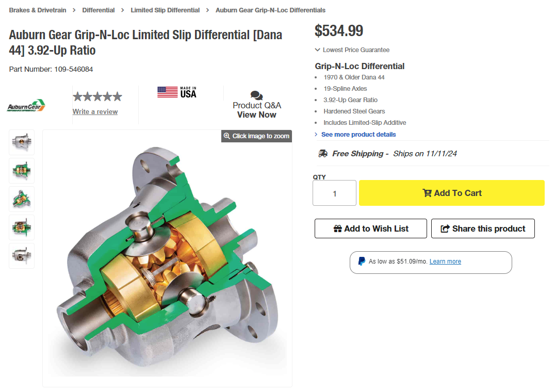The image size is (555, 392).
Task: Click the PayPal logo icon
Action: point(362,261)
